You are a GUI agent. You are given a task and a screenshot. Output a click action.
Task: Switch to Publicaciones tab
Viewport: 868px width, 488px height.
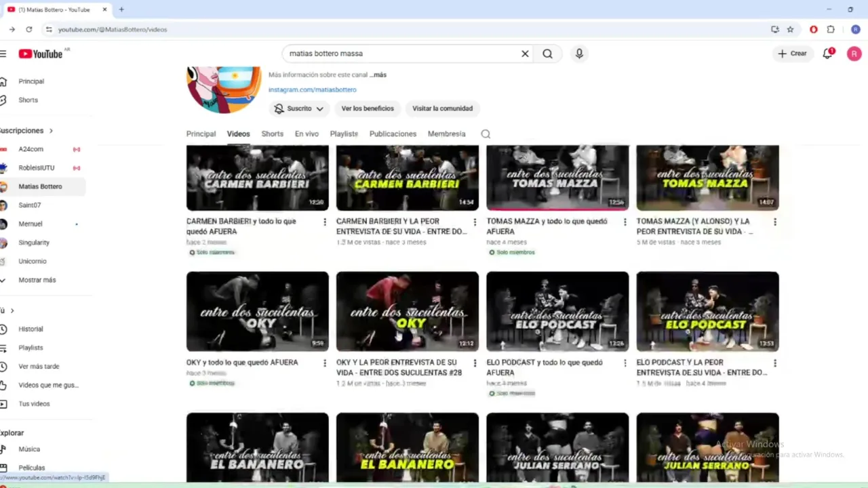(x=393, y=134)
